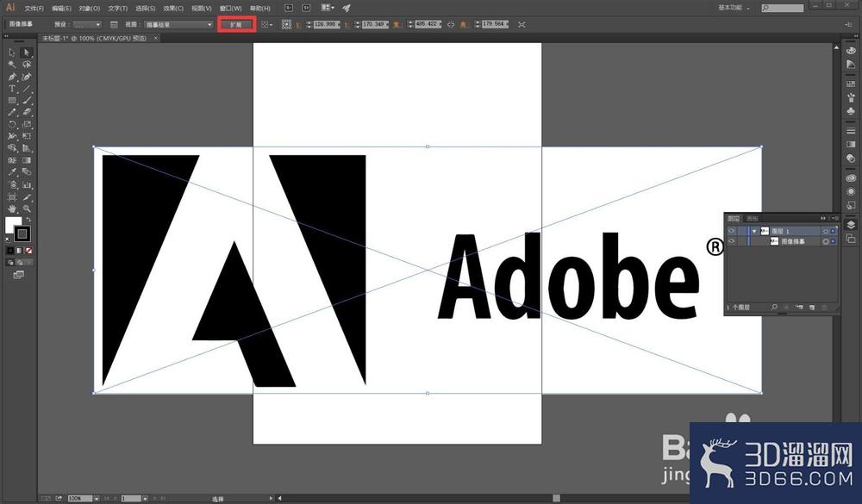Select the Artboard tool
Image resolution: width=862 pixels, height=504 pixels.
coord(11,196)
